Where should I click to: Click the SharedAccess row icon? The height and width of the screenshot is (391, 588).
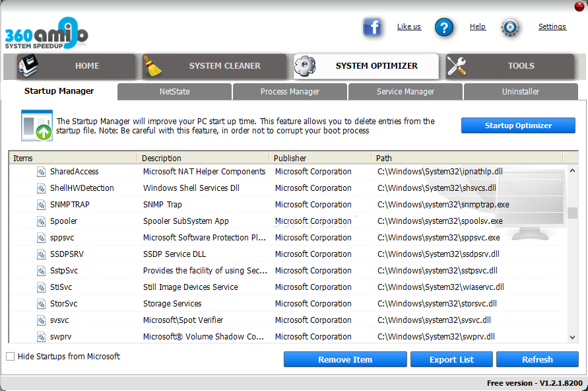(42, 172)
